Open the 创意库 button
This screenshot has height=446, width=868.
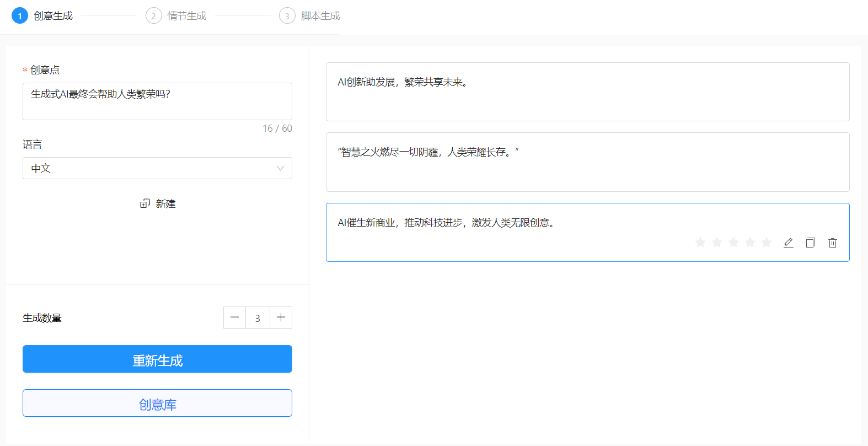click(x=157, y=403)
